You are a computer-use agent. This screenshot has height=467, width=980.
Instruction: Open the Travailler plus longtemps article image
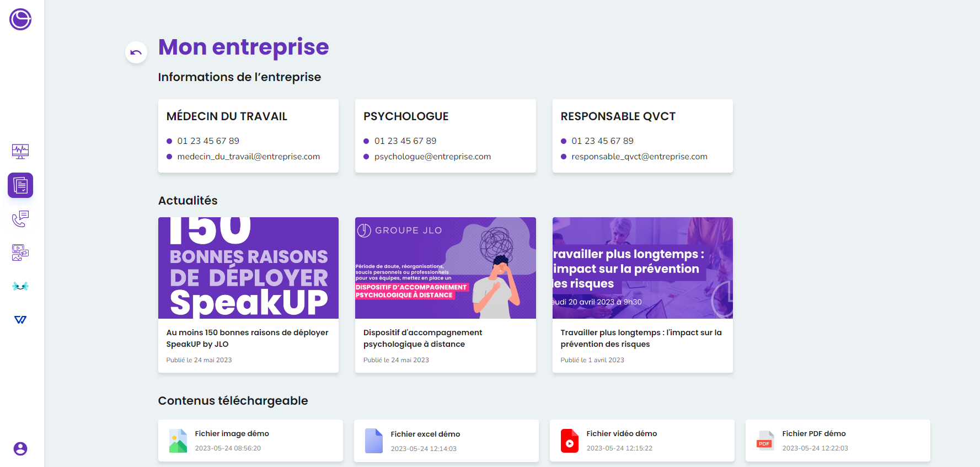click(642, 268)
